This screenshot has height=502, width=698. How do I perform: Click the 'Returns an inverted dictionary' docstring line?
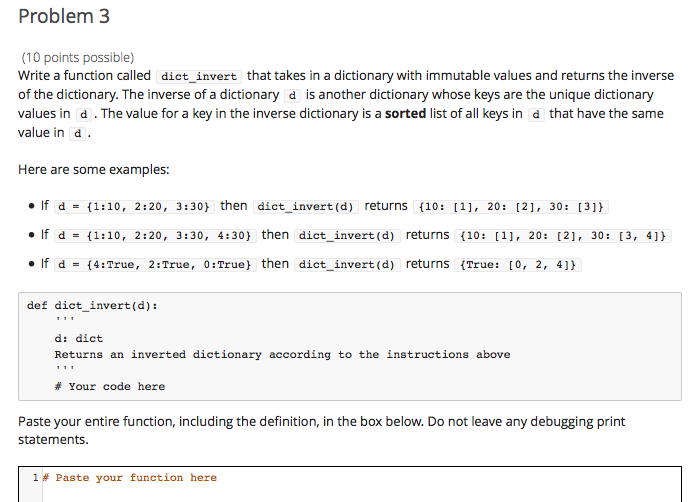[282, 354]
